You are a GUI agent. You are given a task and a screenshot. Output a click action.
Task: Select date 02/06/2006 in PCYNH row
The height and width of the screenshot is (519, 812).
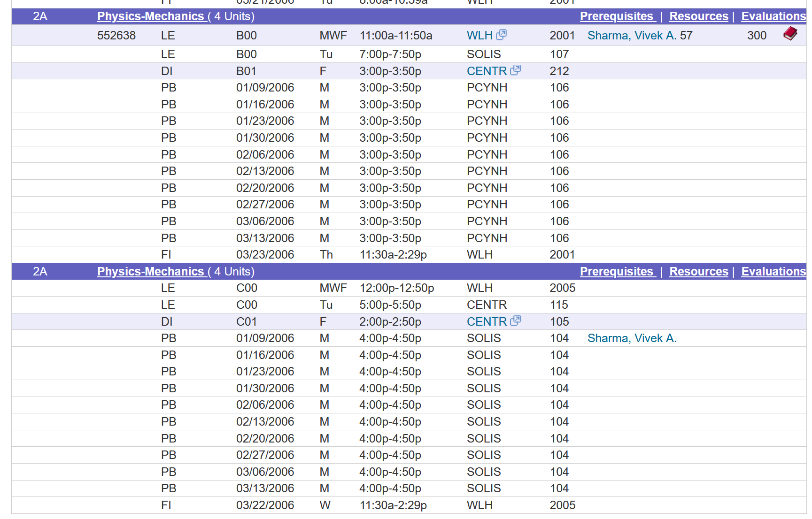[x=265, y=155]
